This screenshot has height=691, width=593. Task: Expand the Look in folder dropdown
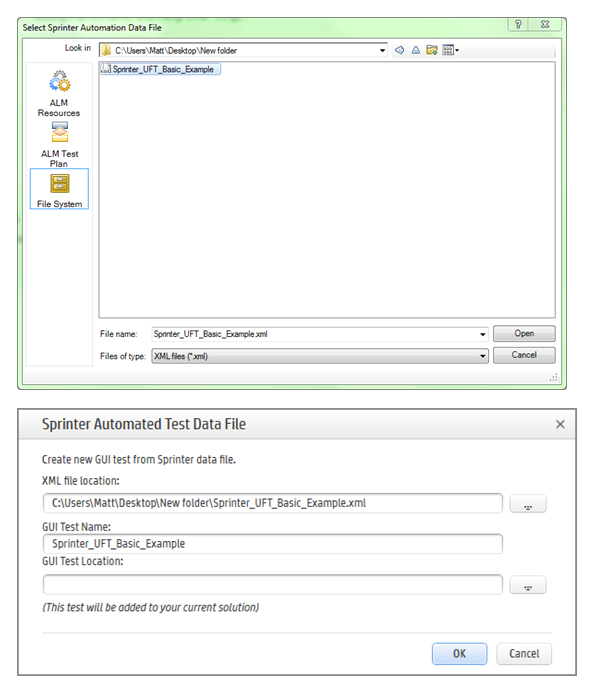[382, 51]
